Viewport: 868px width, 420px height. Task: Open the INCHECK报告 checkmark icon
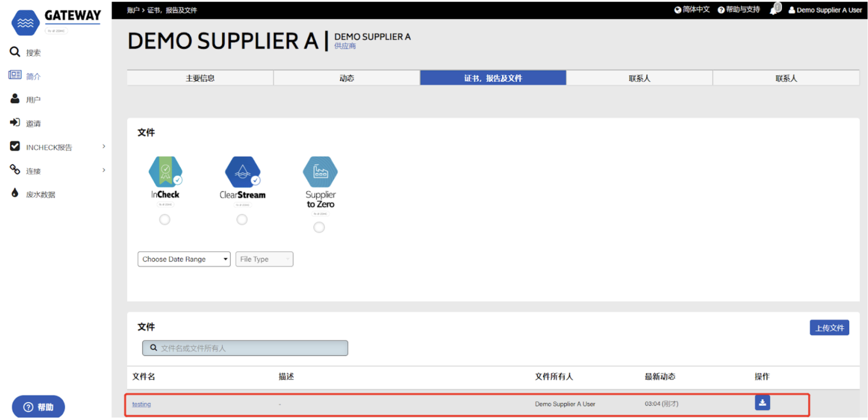(15, 146)
